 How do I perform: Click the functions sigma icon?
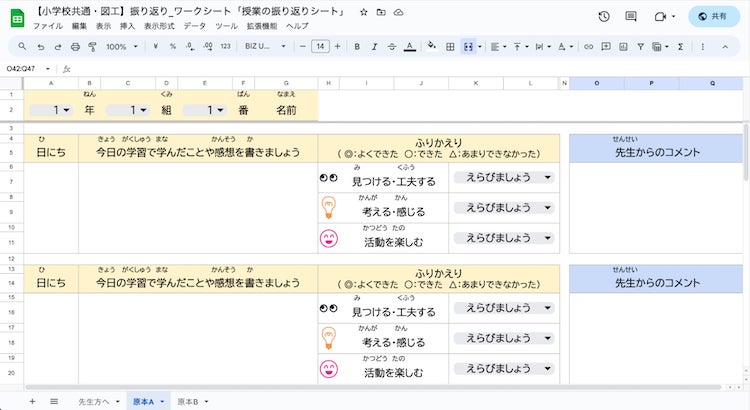[681, 47]
